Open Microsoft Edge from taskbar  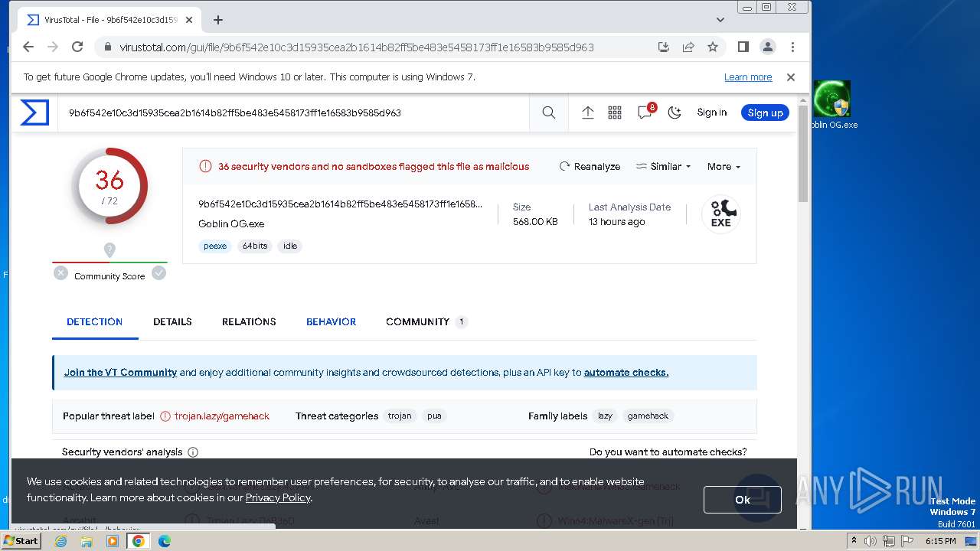tap(165, 541)
